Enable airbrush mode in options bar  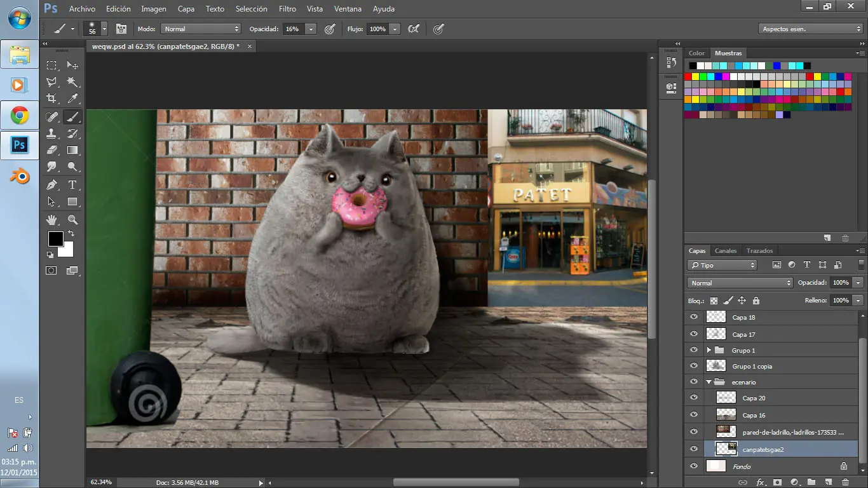[414, 29]
